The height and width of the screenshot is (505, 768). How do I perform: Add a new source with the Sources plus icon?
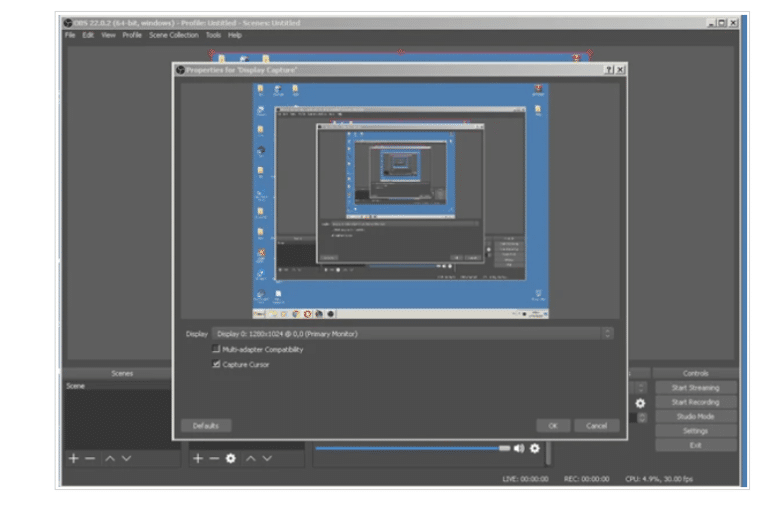tap(198, 458)
